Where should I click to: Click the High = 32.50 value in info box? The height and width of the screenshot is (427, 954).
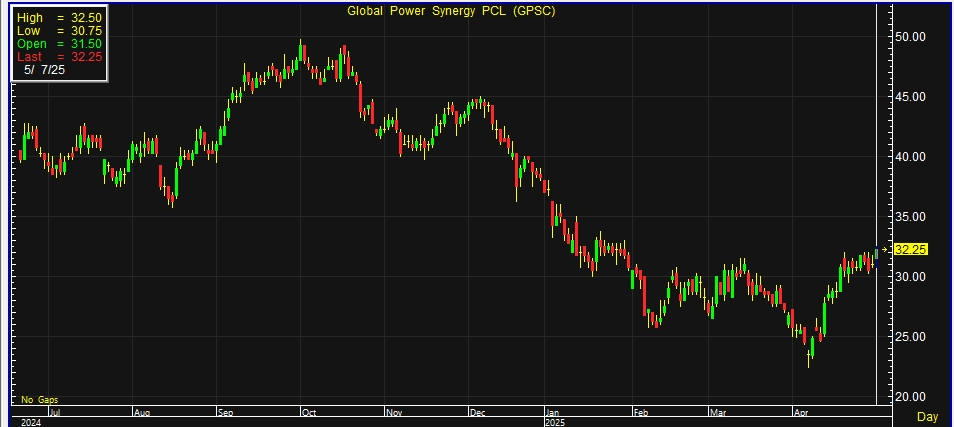coord(59,18)
